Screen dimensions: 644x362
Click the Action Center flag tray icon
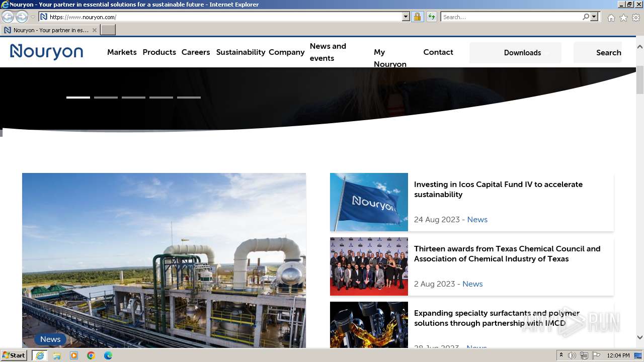click(x=596, y=355)
